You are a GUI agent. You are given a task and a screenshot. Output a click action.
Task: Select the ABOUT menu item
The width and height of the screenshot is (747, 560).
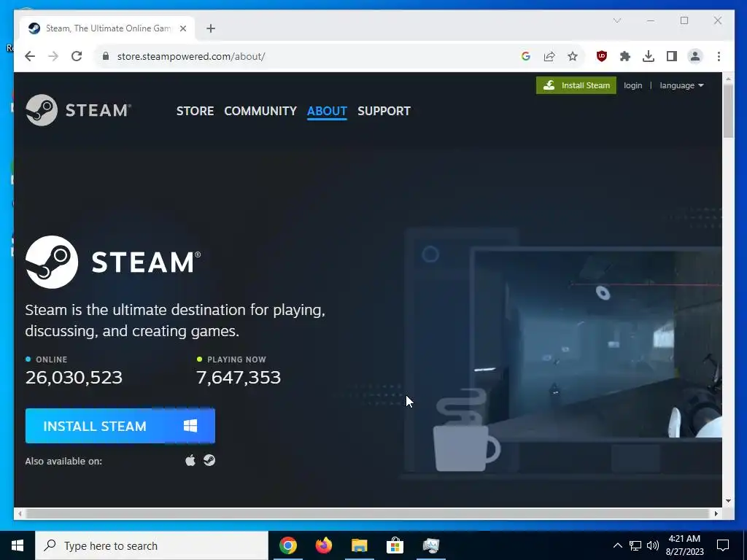(327, 111)
